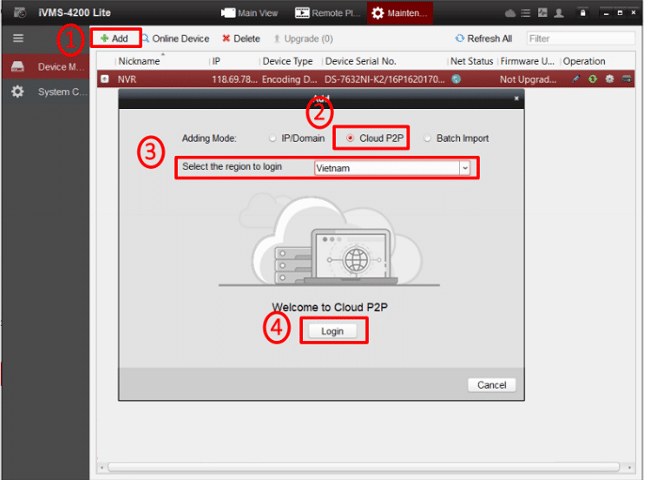
Task: Select the Cloud P2P adding mode
Action: (x=350, y=138)
